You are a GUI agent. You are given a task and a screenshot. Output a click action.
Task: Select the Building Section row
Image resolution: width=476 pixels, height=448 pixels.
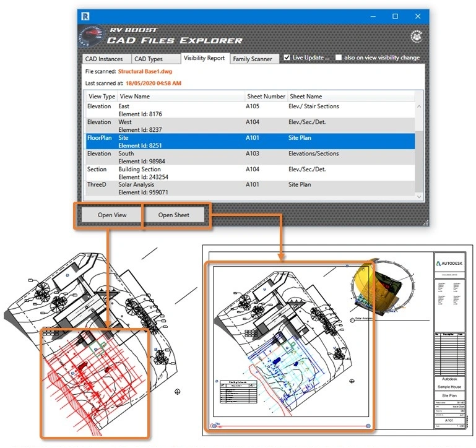point(248,173)
